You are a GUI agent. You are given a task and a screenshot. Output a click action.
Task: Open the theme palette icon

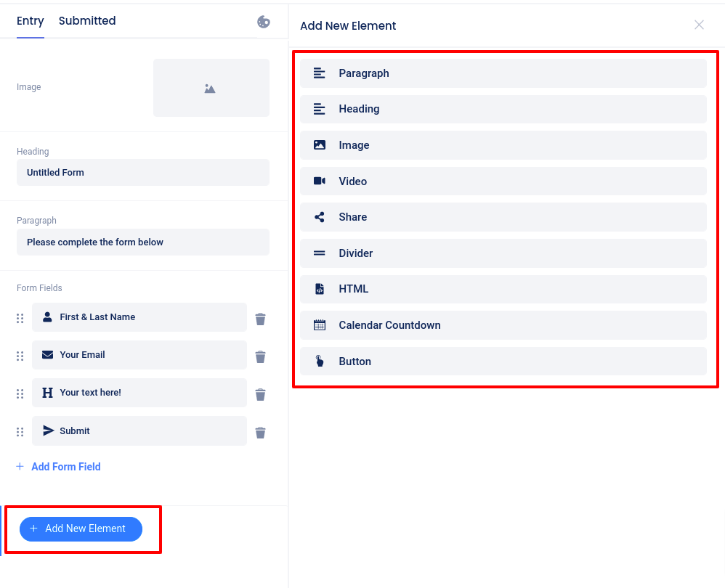point(264,22)
